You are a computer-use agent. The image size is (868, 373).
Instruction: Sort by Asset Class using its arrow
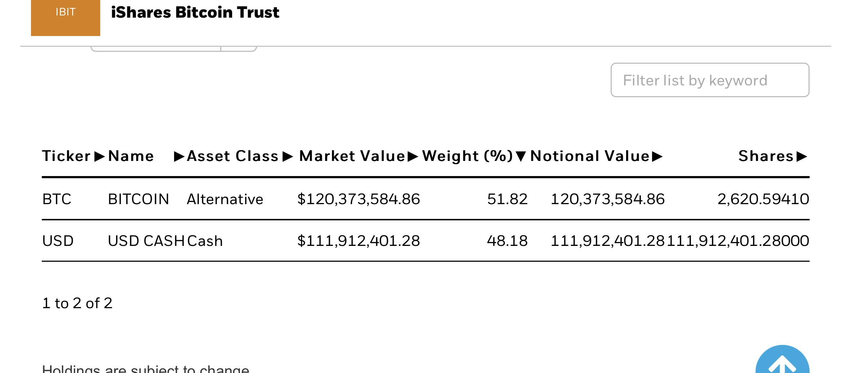287,157
